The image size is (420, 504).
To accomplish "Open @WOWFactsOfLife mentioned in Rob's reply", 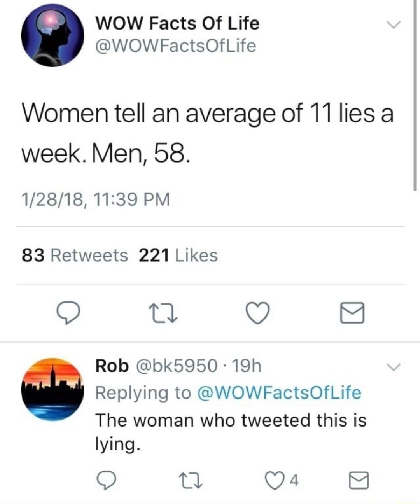I will [x=280, y=393].
